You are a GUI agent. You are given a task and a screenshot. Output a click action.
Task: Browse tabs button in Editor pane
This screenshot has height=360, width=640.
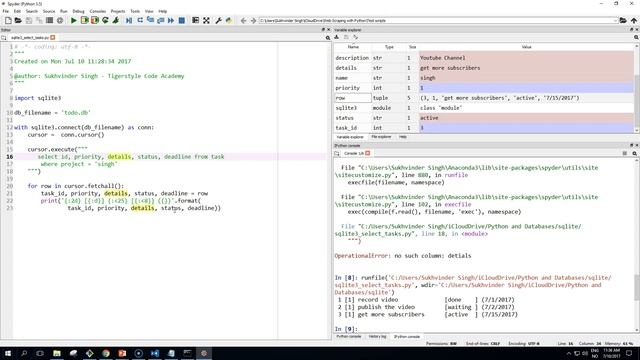[4, 38]
